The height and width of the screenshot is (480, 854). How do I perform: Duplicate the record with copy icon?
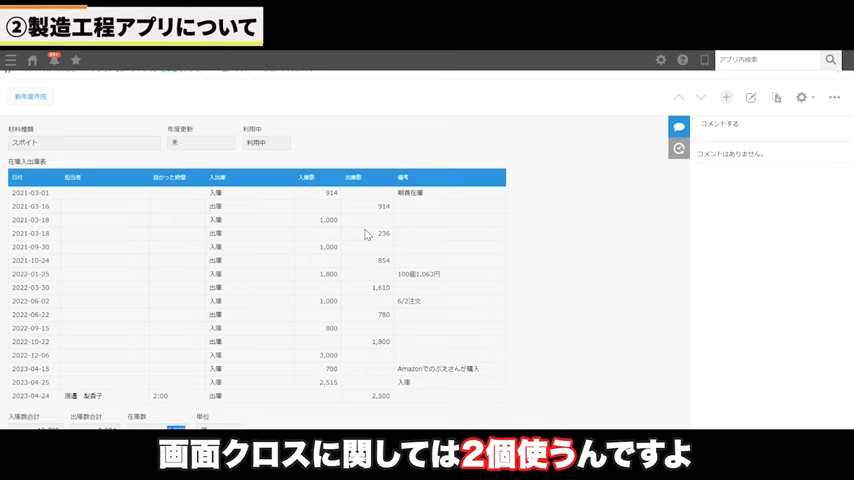tap(777, 98)
